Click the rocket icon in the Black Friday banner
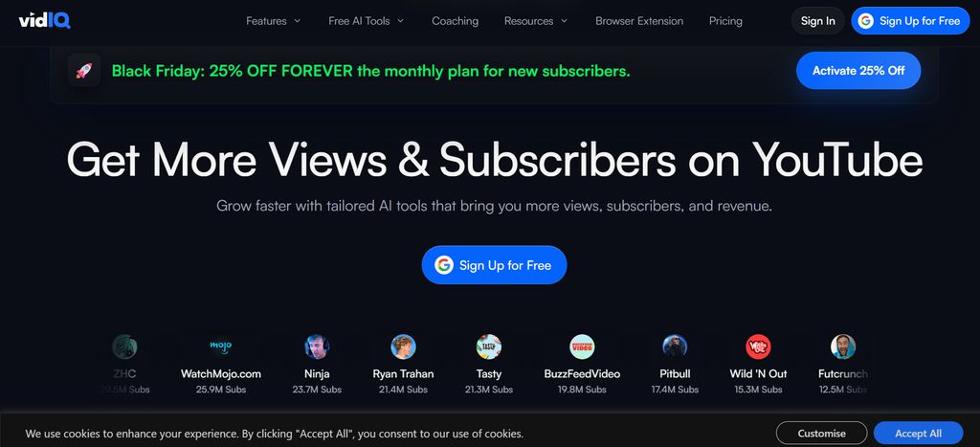Screen dimensions: 980x447 84,71
